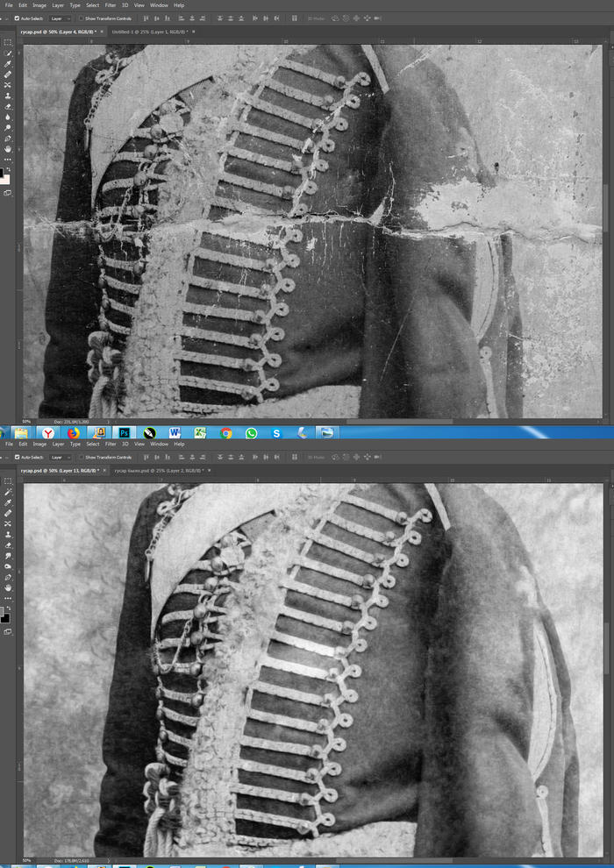Select Rectangular Marquee tool in top window
Screen dimensions: 614x868
(8, 42)
